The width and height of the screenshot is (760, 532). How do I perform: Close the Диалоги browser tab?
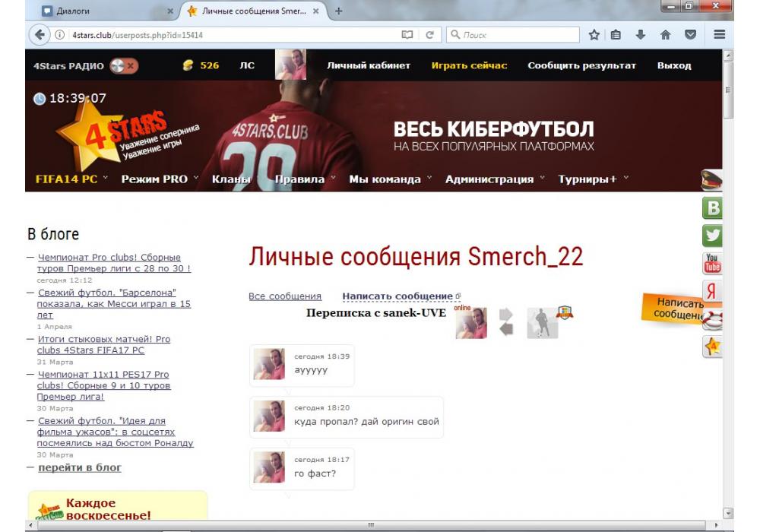click(170, 11)
